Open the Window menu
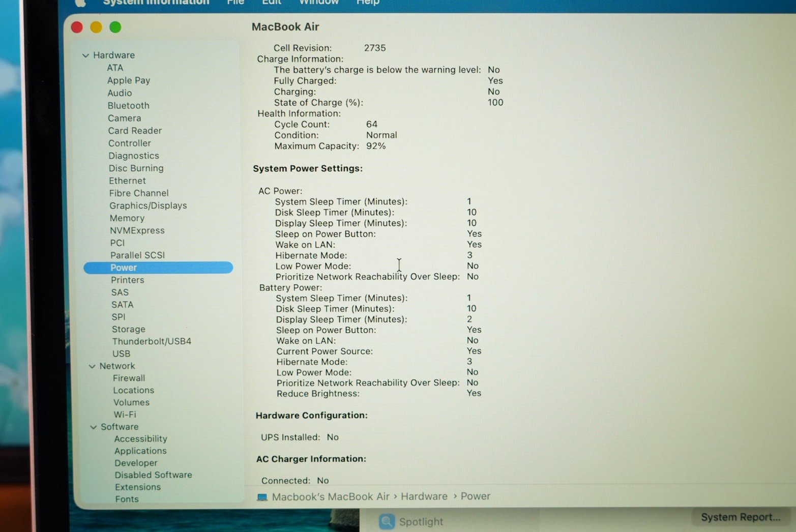The height and width of the screenshot is (532, 796). coord(319,3)
